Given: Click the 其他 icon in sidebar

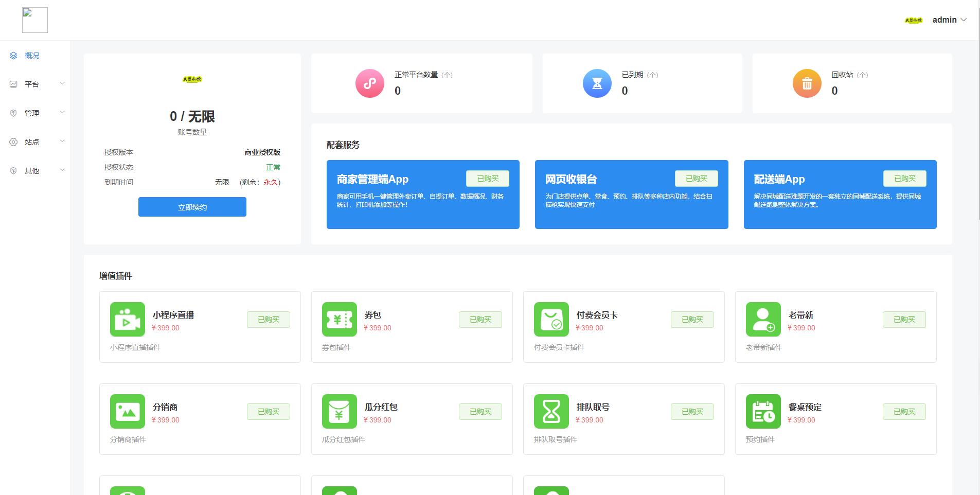Looking at the screenshot, I should 13,171.
